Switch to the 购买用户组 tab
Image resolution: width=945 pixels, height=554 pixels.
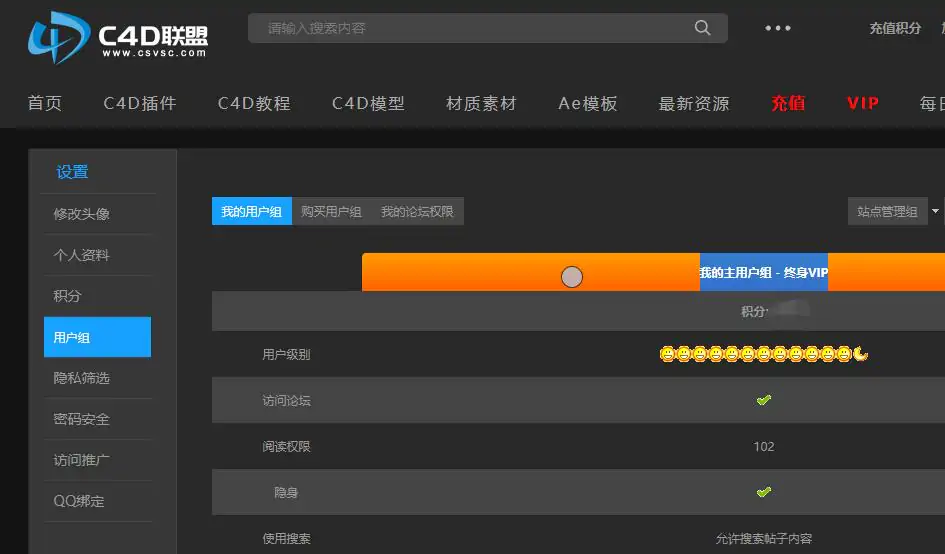point(331,212)
